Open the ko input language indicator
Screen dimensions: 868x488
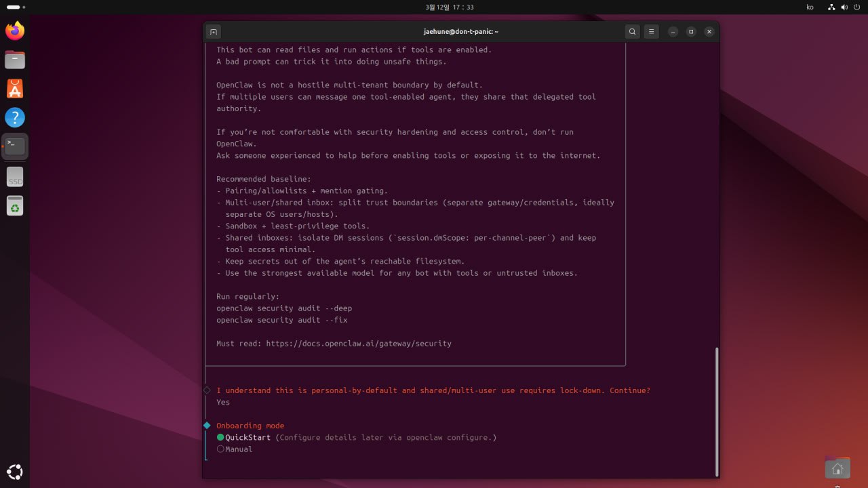810,7
